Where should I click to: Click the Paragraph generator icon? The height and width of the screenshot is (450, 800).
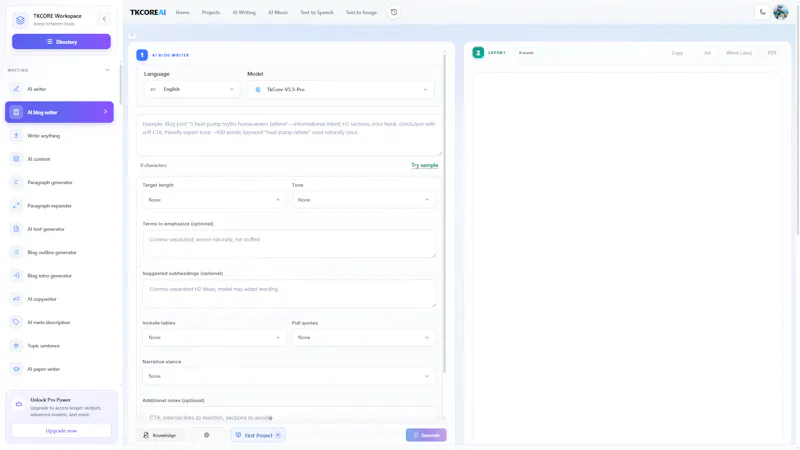pyautogui.click(x=16, y=182)
